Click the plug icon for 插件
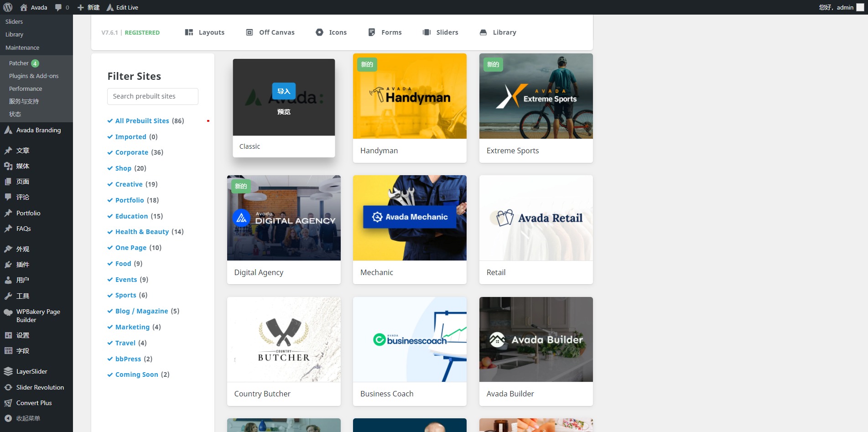Screen dimensions: 868x432 click(x=8, y=265)
